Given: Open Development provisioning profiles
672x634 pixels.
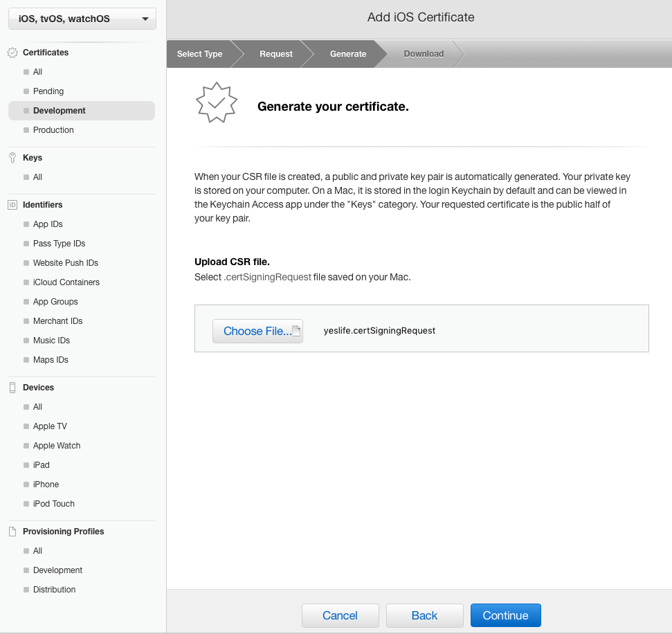Looking at the screenshot, I should point(57,570).
